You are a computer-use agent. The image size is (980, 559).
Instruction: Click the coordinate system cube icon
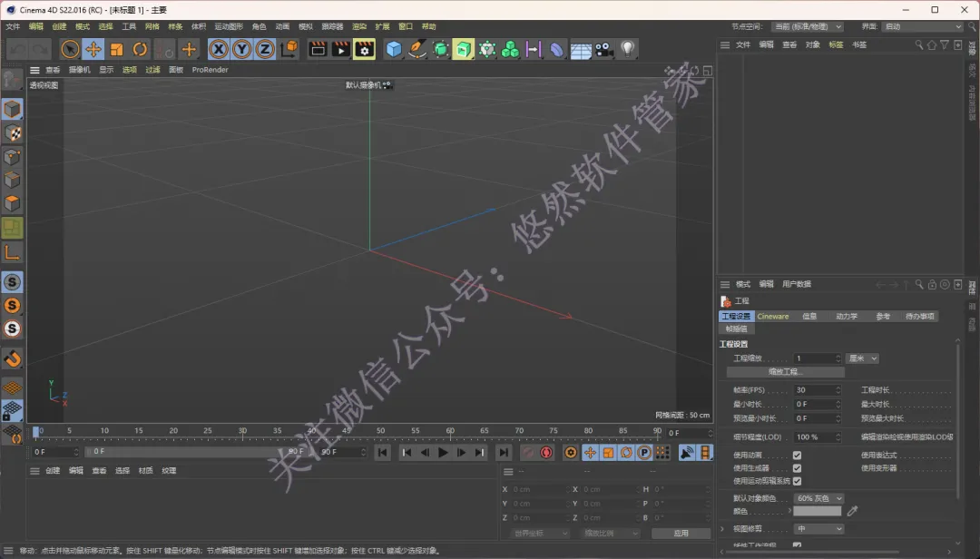click(x=289, y=49)
